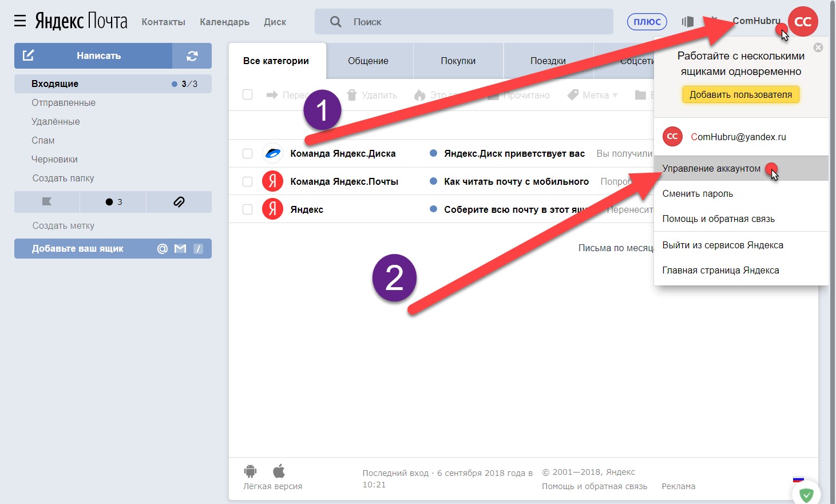
Task: Open the Входящие folder
Action: point(113,84)
